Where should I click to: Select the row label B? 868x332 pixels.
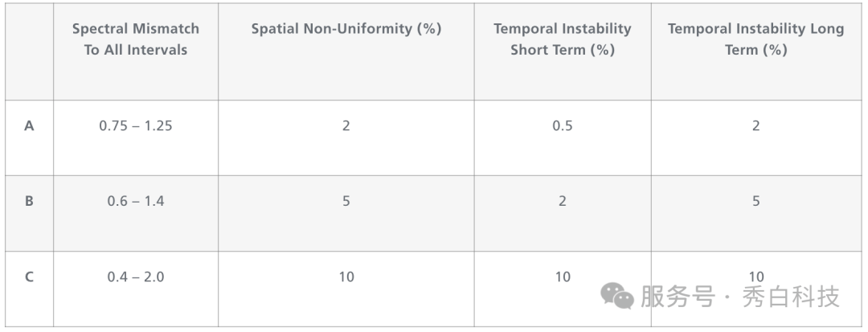29,201
